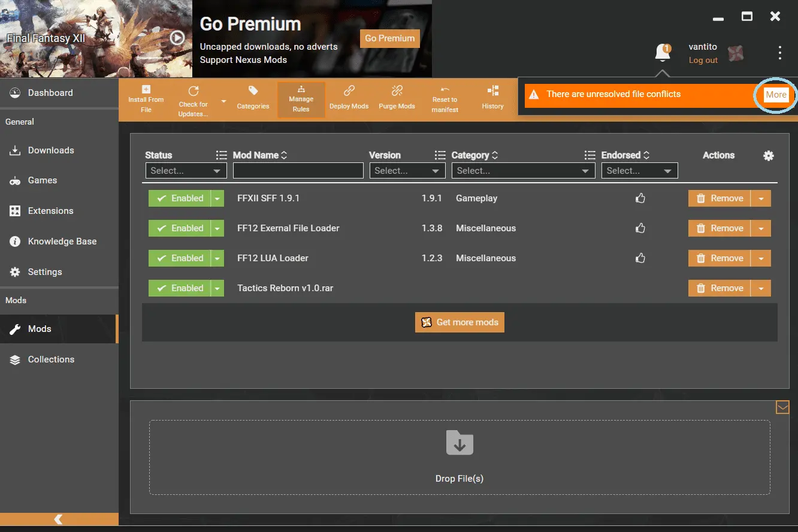
Task: Sort by the Category column header
Action: [474, 155]
